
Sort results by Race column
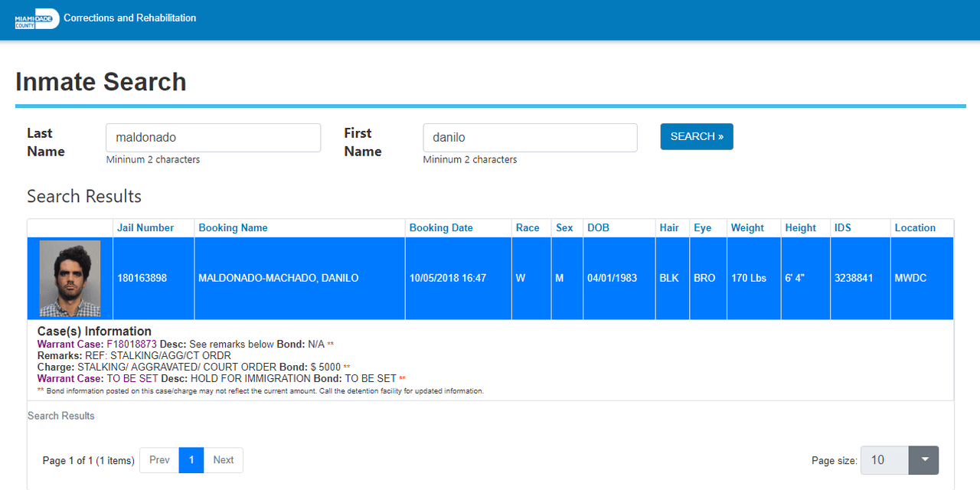(x=528, y=228)
